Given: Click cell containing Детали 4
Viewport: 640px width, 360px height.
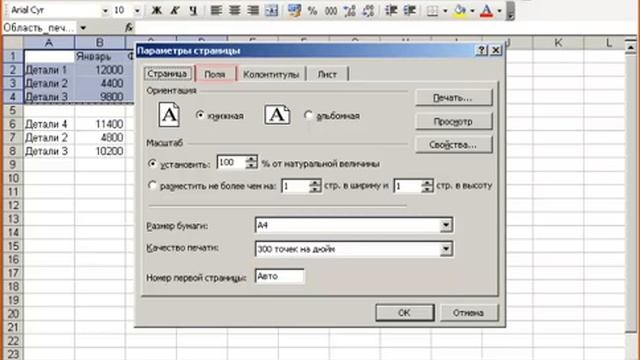Looking at the screenshot, I should click(49, 124).
